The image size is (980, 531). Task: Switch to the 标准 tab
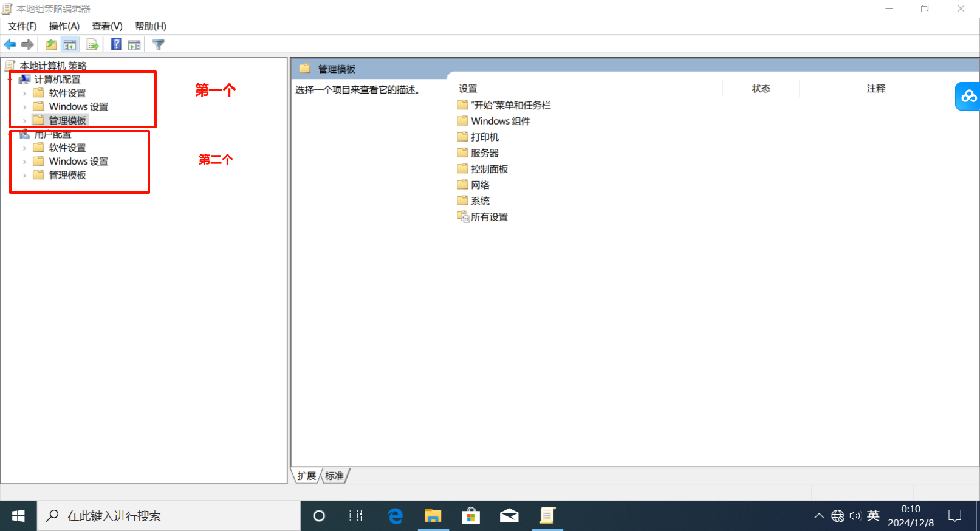tap(335, 476)
